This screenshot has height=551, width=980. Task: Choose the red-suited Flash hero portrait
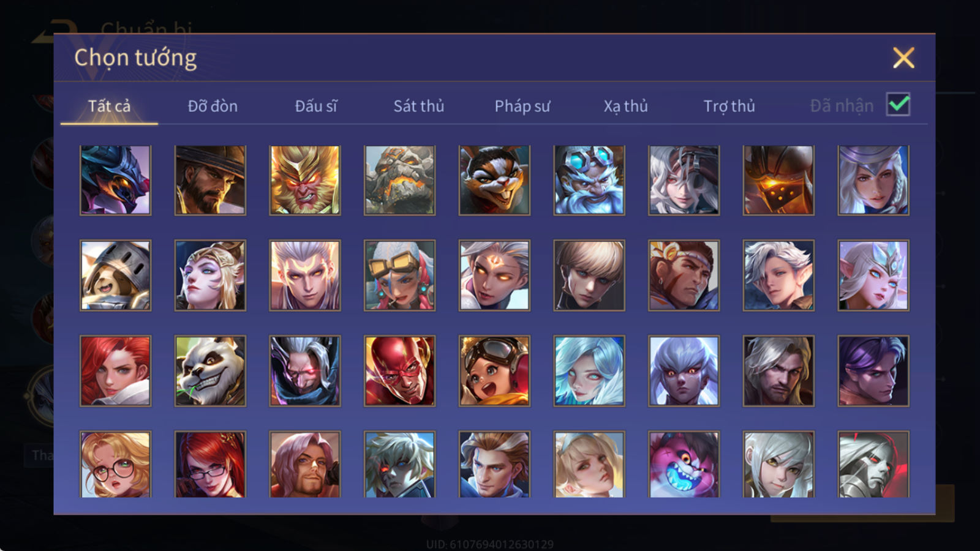tap(400, 370)
